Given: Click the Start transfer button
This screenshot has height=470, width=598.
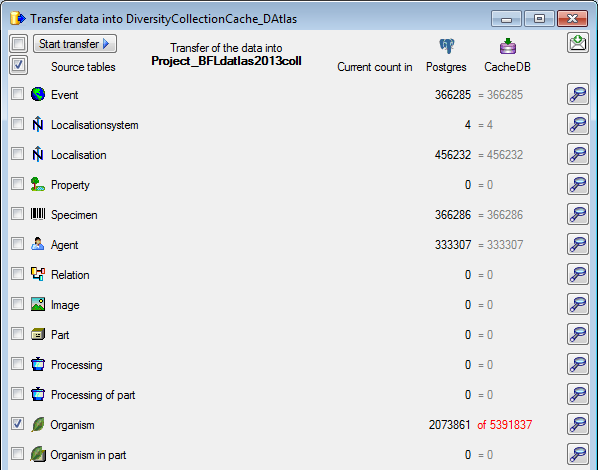Looking at the screenshot, I should [75, 43].
